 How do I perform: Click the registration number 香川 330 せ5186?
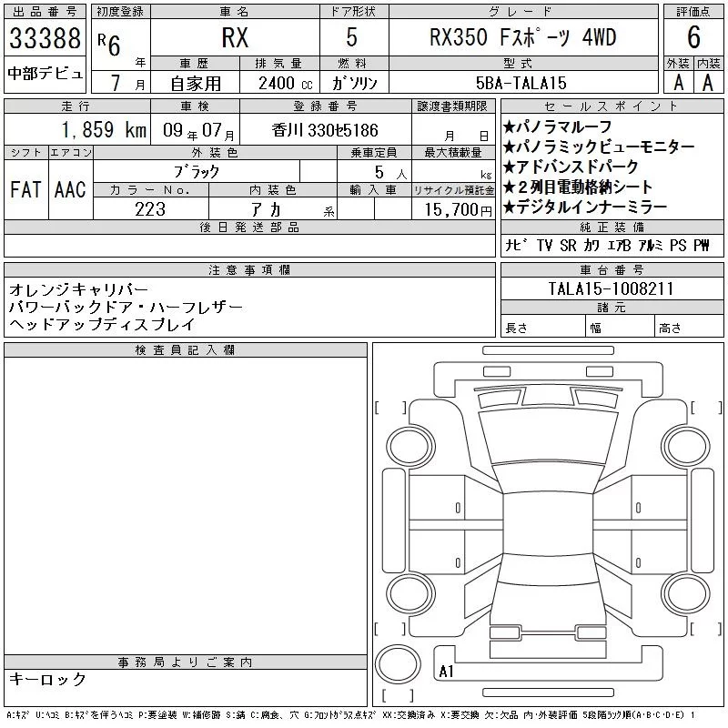pyautogui.click(x=325, y=130)
